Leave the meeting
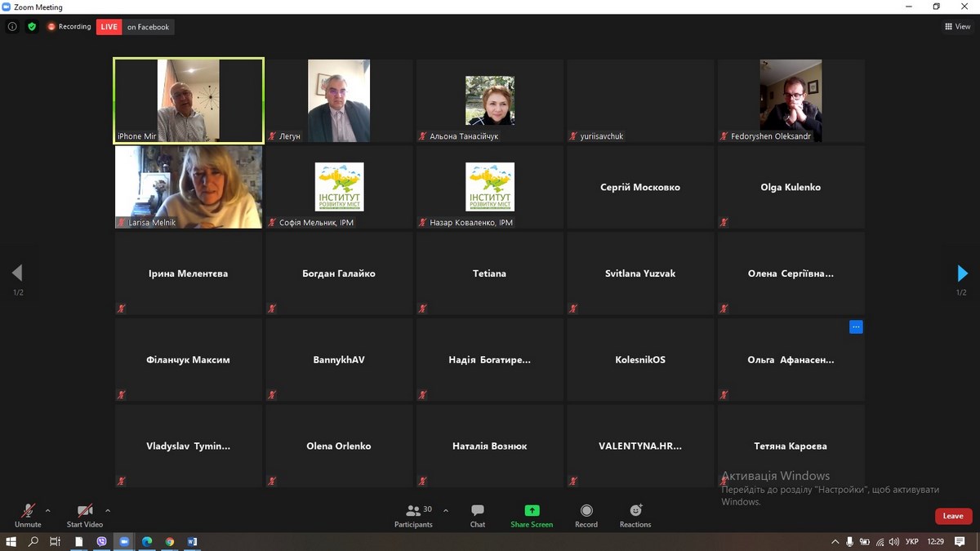Viewport: 980px width, 551px height. 953,516
